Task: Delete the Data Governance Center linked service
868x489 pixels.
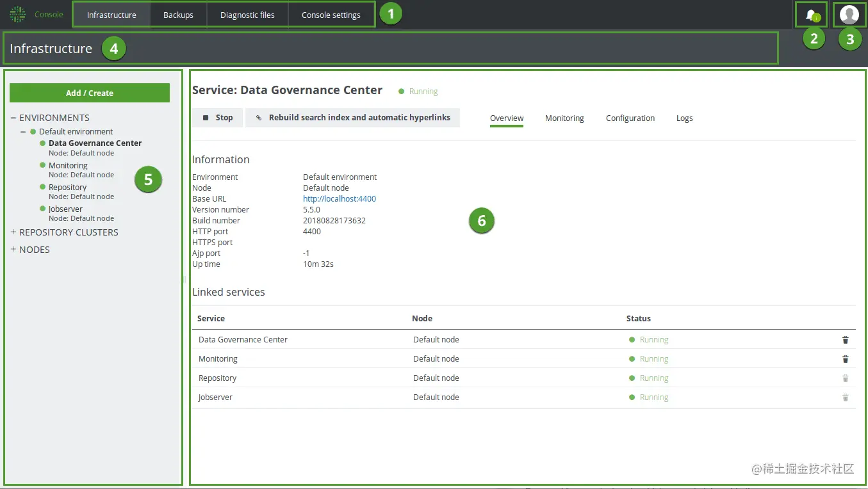Action: tap(845, 340)
